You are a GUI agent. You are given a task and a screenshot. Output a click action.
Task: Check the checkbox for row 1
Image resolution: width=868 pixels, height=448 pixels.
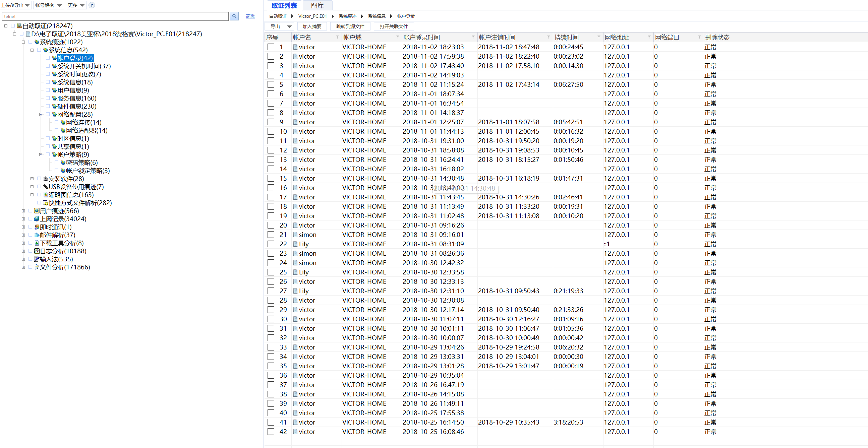271,47
